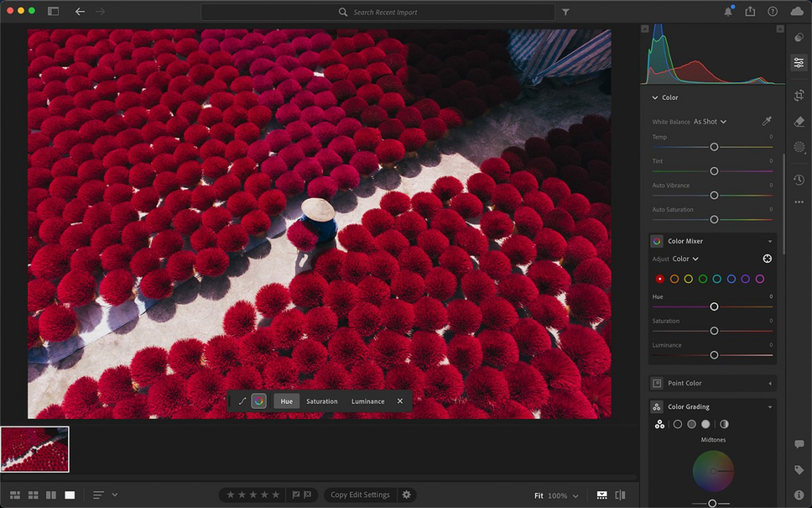
Task: Open the three-dot more options
Action: 799,202
